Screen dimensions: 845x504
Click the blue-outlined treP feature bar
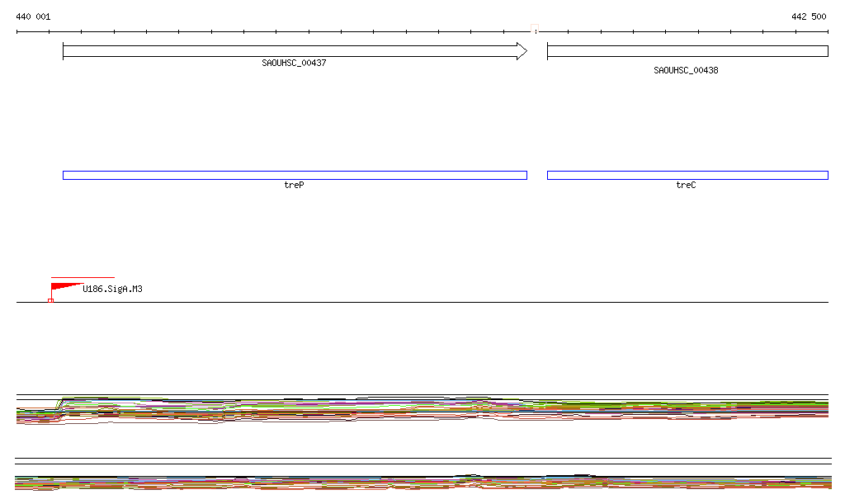294,175
